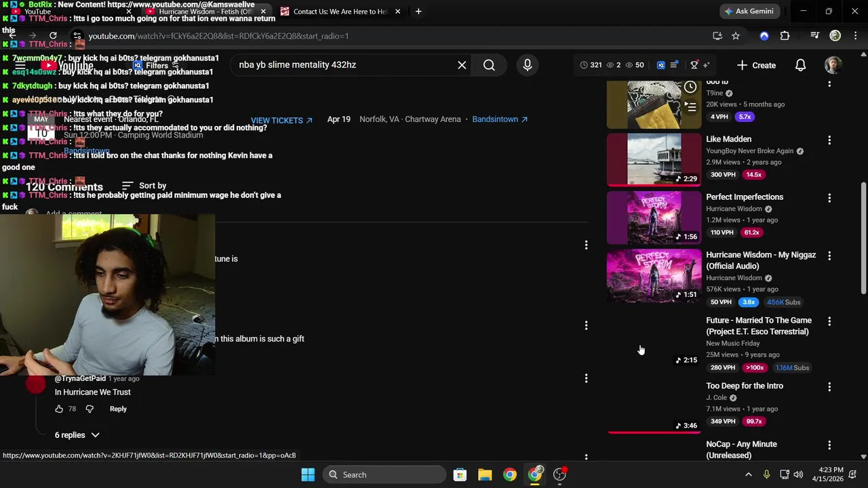Reply to the TrynaGetPaid comment
Viewport: 868px width, 488px height.
pos(118,409)
